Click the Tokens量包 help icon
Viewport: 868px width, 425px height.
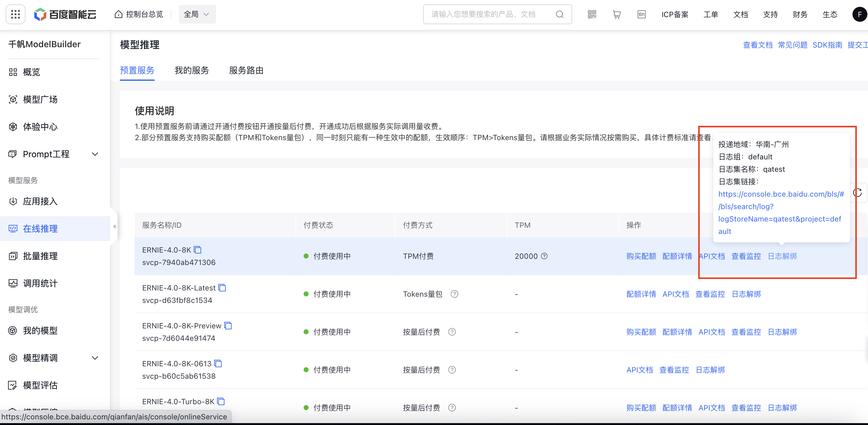point(454,294)
